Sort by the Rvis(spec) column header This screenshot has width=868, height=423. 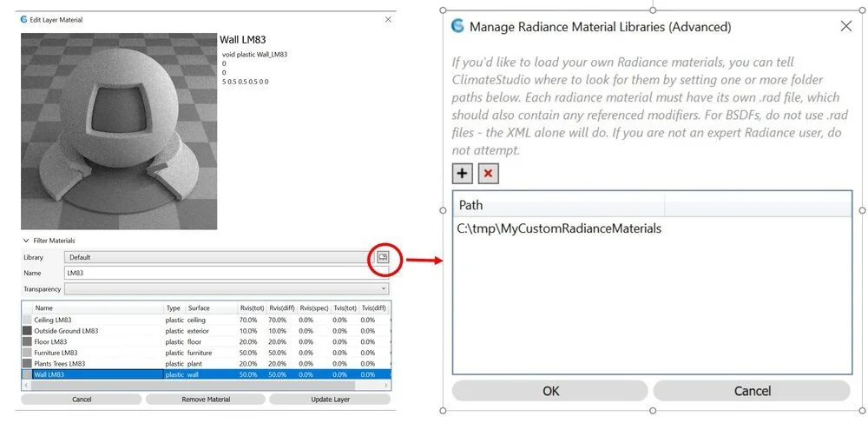pyautogui.click(x=312, y=307)
